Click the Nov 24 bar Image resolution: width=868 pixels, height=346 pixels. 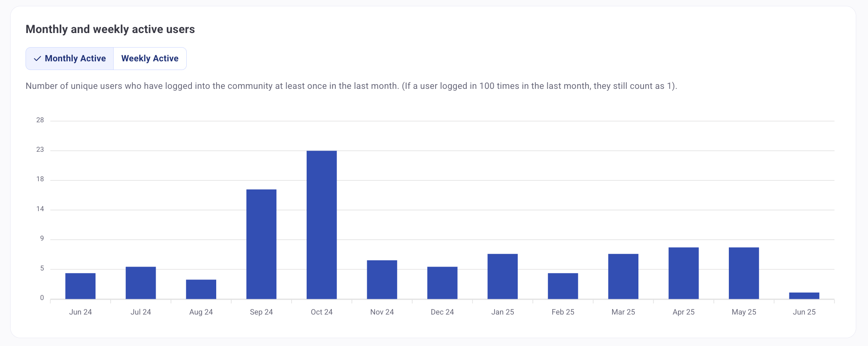coord(382,280)
